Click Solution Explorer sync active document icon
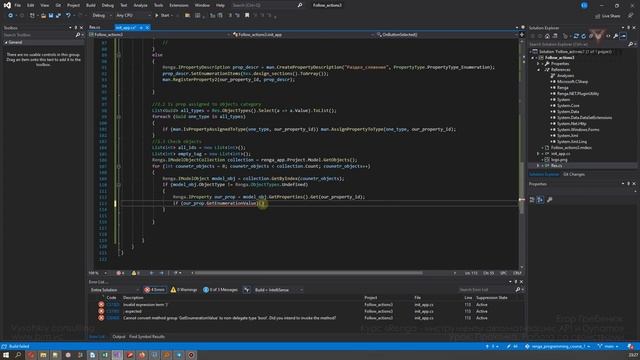This screenshot has height=360, width=640. pos(576,36)
